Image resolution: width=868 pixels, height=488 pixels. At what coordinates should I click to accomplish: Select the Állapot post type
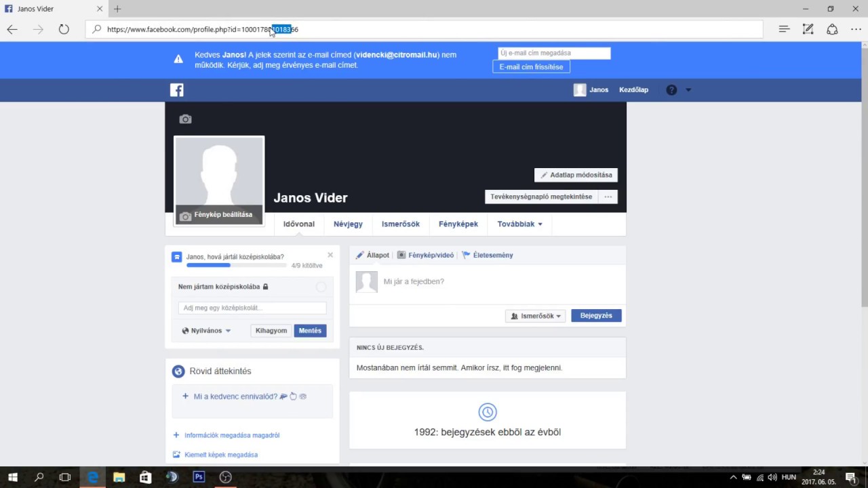(372, 255)
